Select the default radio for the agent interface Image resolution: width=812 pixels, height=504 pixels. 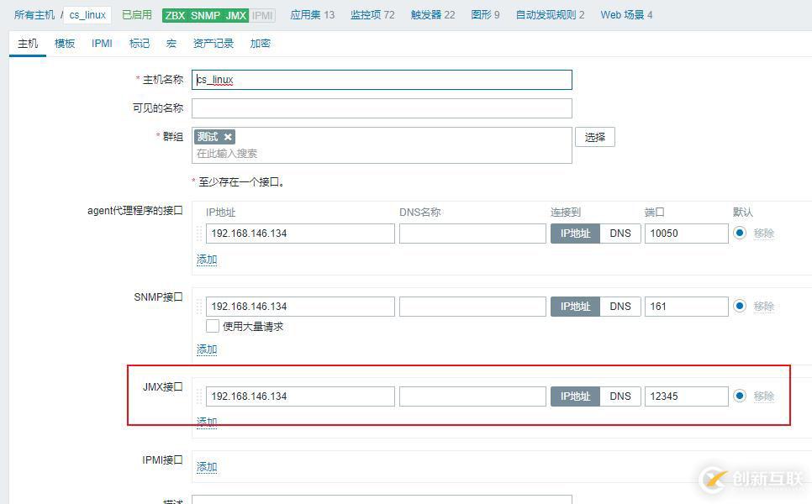pos(738,234)
